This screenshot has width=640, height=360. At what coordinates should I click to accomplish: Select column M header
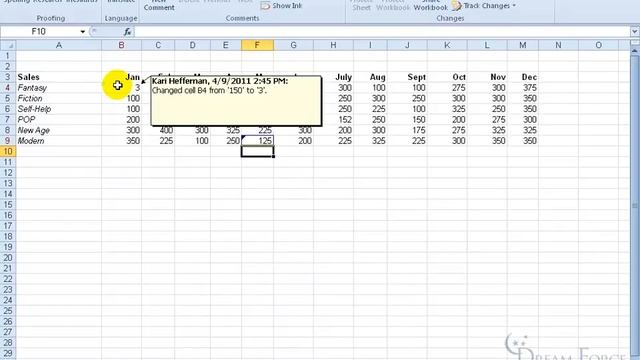pyautogui.click(x=523, y=45)
